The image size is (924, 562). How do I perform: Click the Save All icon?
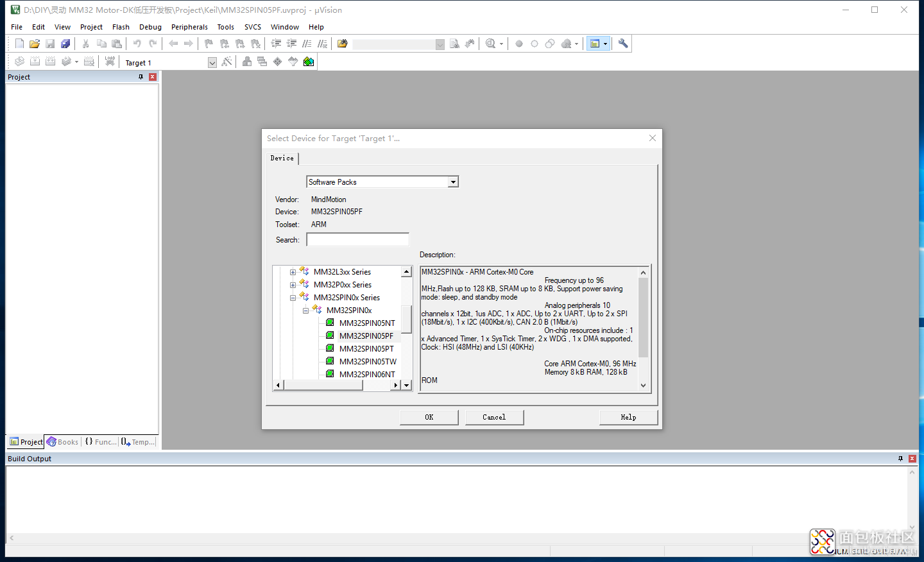point(65,44)
